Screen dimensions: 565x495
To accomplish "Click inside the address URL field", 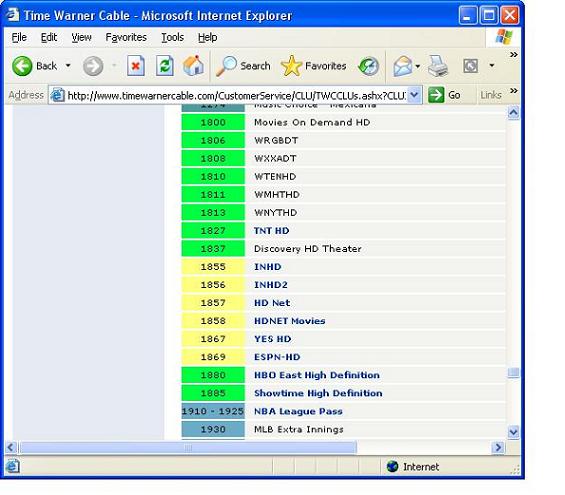I will pyautogui.click(x=236, y=95).
